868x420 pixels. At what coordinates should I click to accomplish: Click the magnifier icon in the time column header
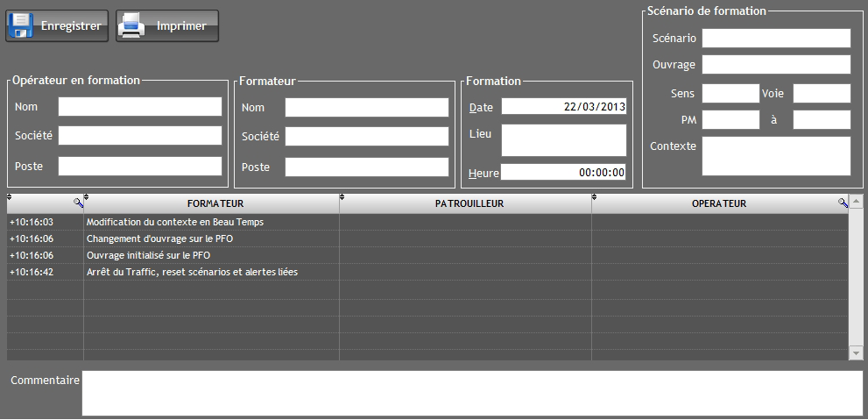(78, 203)
